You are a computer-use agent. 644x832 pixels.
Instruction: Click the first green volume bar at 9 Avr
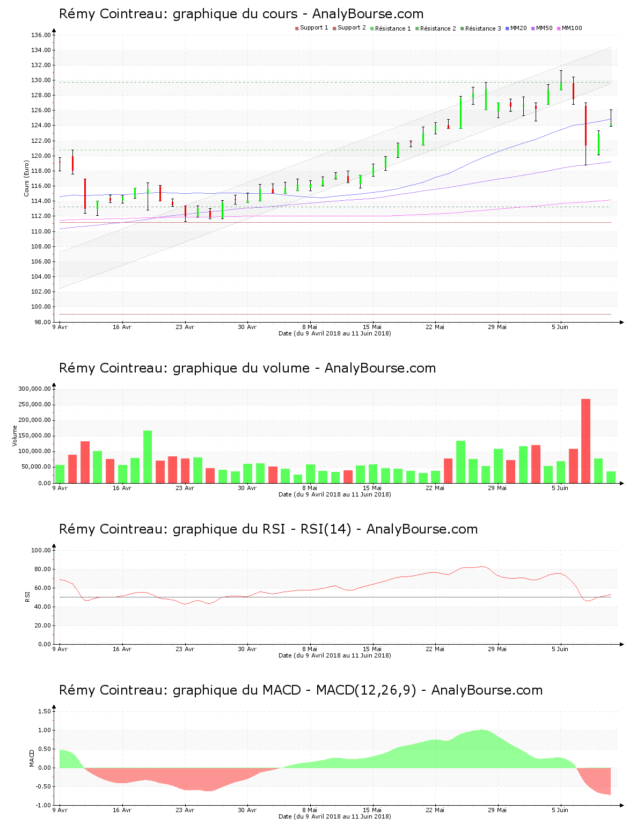[x=60, y=474]
